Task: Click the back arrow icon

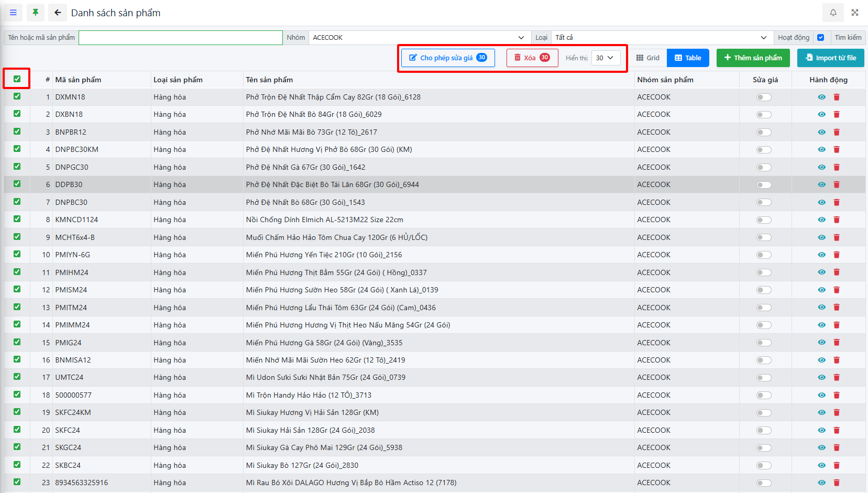Action: (x=58, y=13)
